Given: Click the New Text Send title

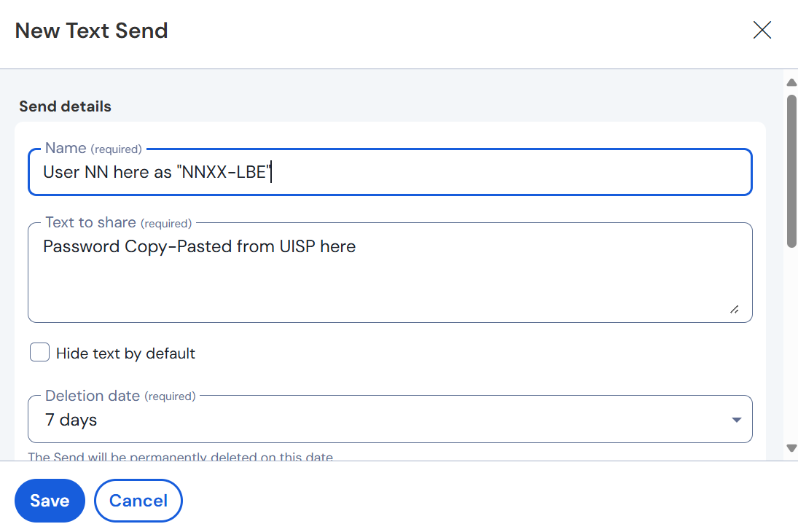Looking at the screenshot, I should [x=90, y=30].
